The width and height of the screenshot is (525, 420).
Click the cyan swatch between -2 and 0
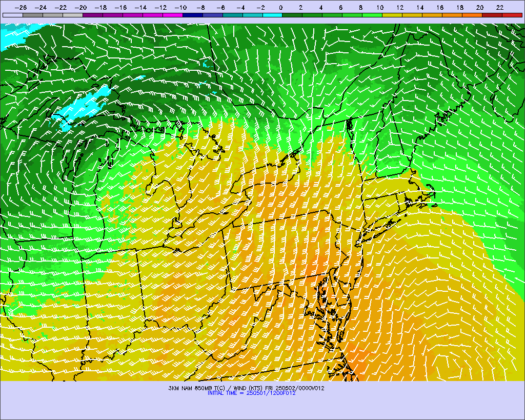click(273, 15)
